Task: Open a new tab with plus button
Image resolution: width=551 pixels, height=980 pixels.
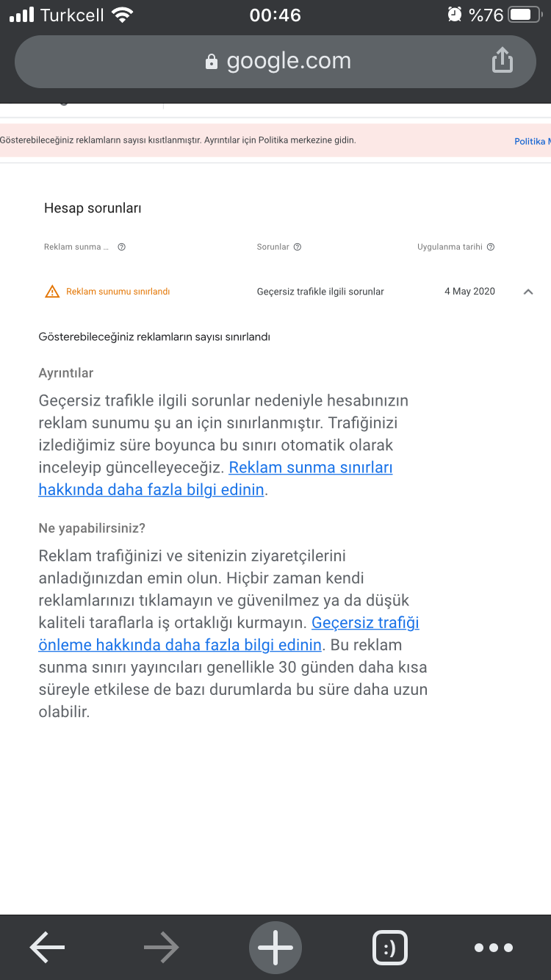Action: [275, 948]
